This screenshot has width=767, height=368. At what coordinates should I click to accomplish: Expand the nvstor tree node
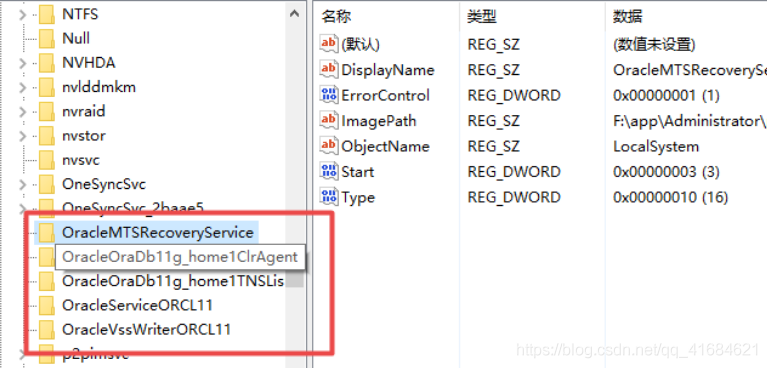[x=22, y=136]
